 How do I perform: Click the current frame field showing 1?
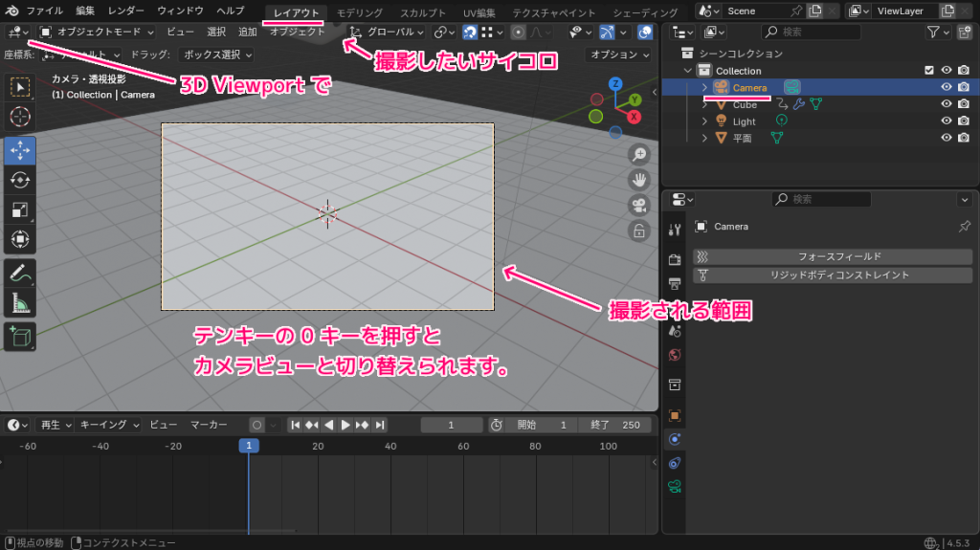click(x=452, y=425)
